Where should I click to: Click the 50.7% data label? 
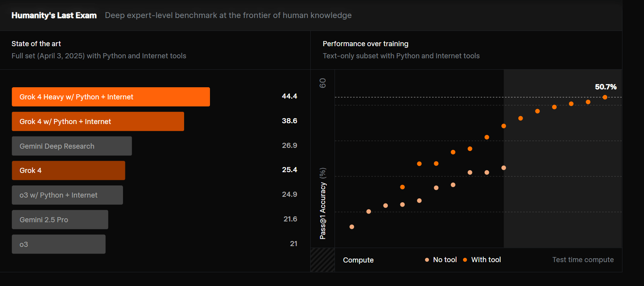(x=606, y=87)
